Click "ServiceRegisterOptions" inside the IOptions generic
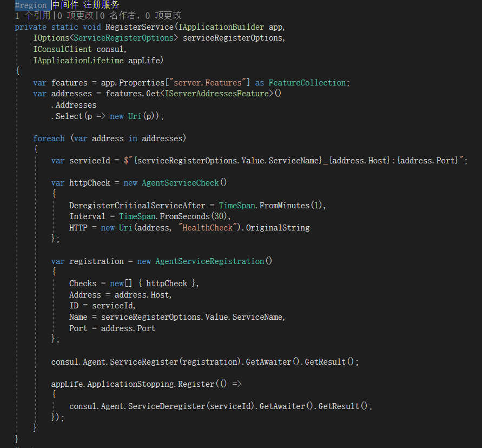 coord(123,38)
